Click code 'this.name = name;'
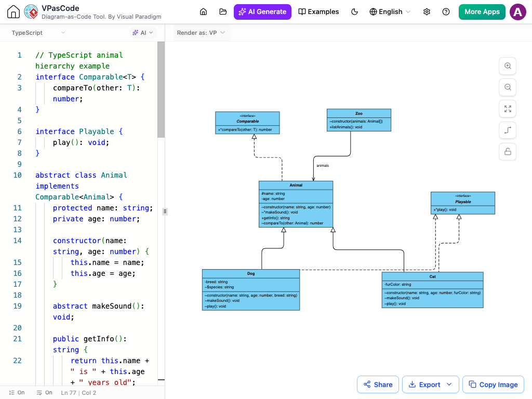 click(x=107, y=262)
